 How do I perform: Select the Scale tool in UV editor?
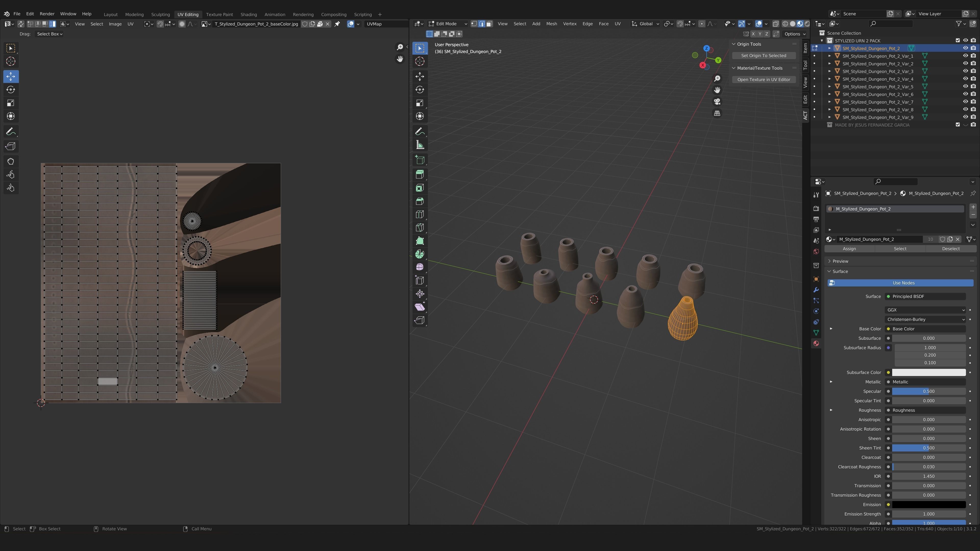tap(11, 103)
